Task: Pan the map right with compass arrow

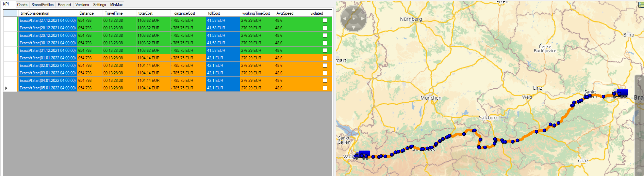Action: tap(363, 18)
